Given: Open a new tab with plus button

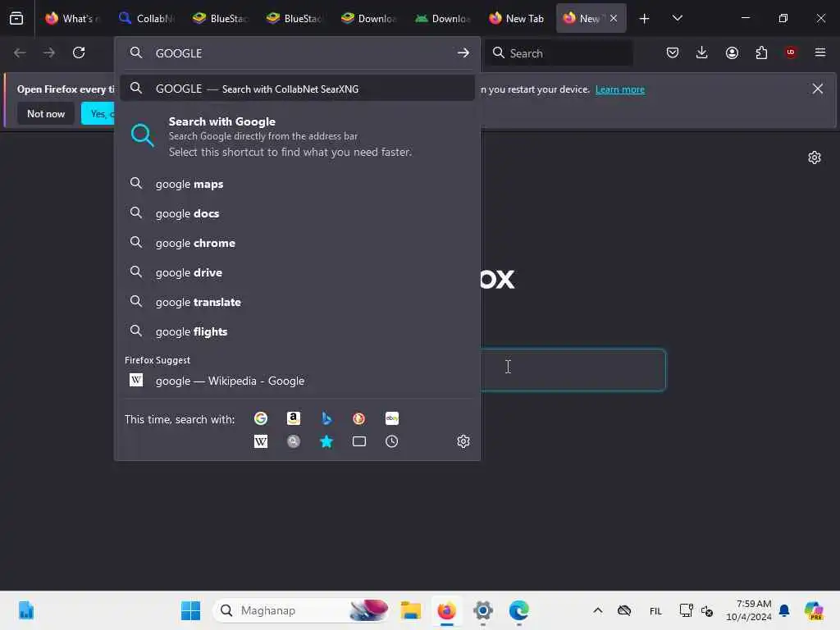Looking at the screenshot, I should [x=645, y=18].
